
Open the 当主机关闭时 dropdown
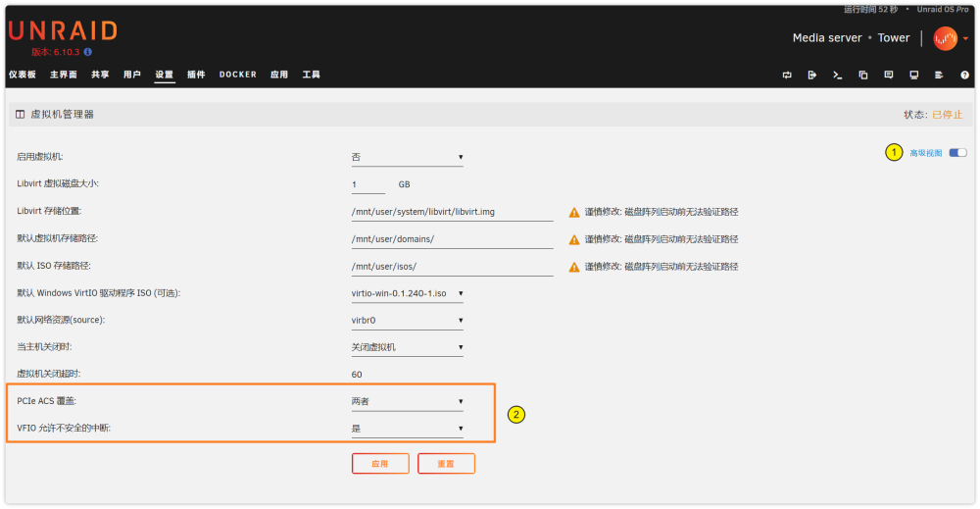[407, 348]
